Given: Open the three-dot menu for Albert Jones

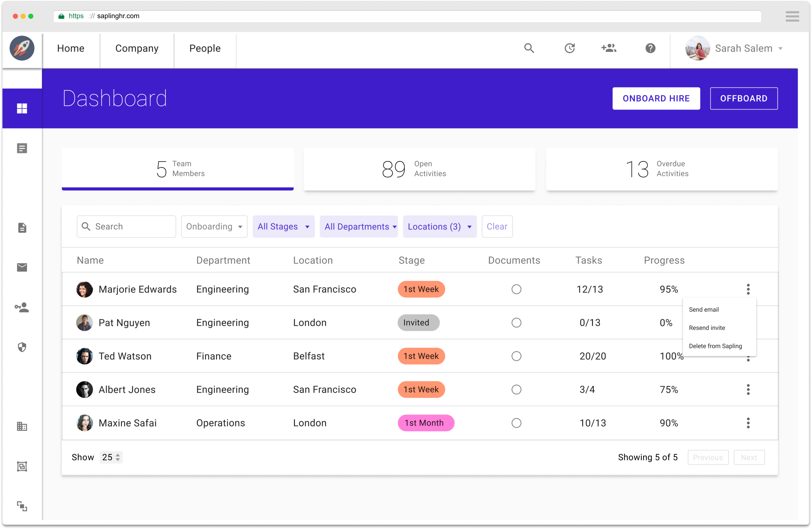Looking at the screenshot, I should pos(748,389).
